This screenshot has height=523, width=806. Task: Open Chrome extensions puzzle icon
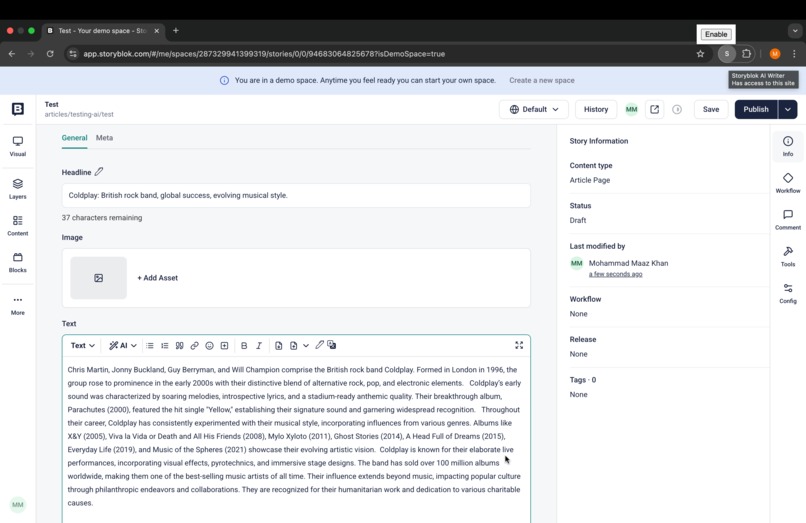[746, 53]
